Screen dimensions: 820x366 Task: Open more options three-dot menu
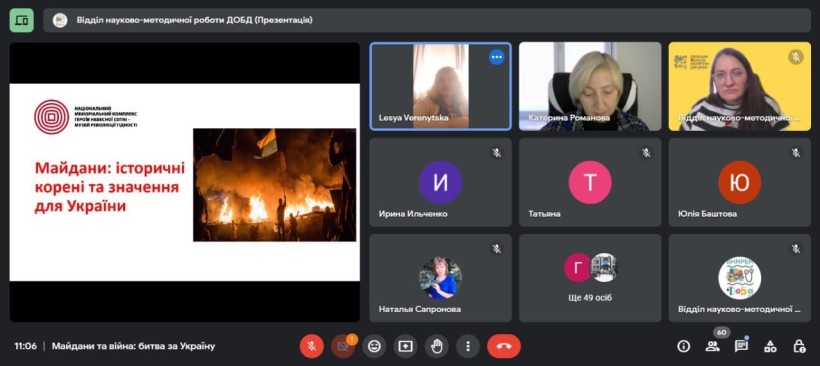[x=468, y=346]
